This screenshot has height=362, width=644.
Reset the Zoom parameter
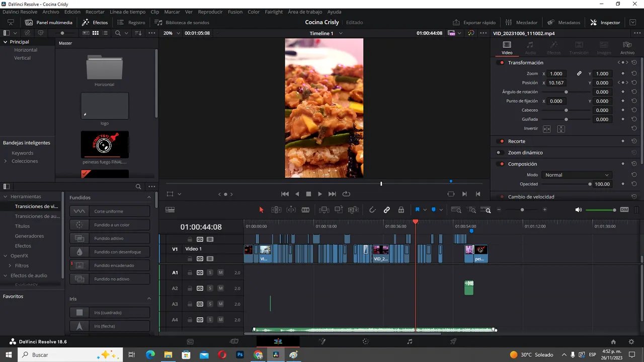(634, 73)
